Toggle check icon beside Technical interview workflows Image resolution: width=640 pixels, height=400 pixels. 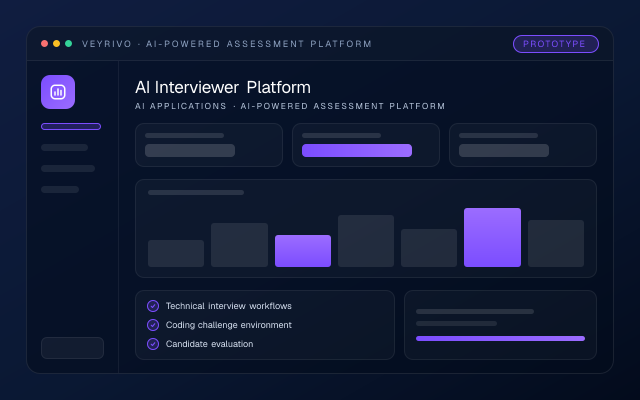[153, 306]
